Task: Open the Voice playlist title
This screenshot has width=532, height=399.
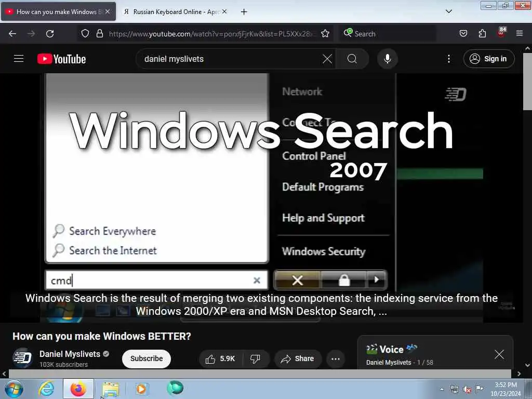Action: point(392,349)
